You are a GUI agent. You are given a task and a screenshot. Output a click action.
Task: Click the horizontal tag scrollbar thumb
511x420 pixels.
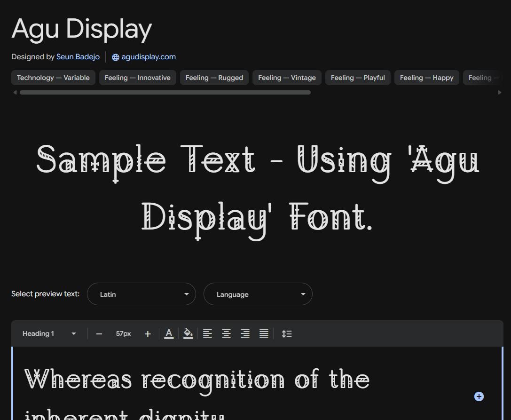pos(165,93)
